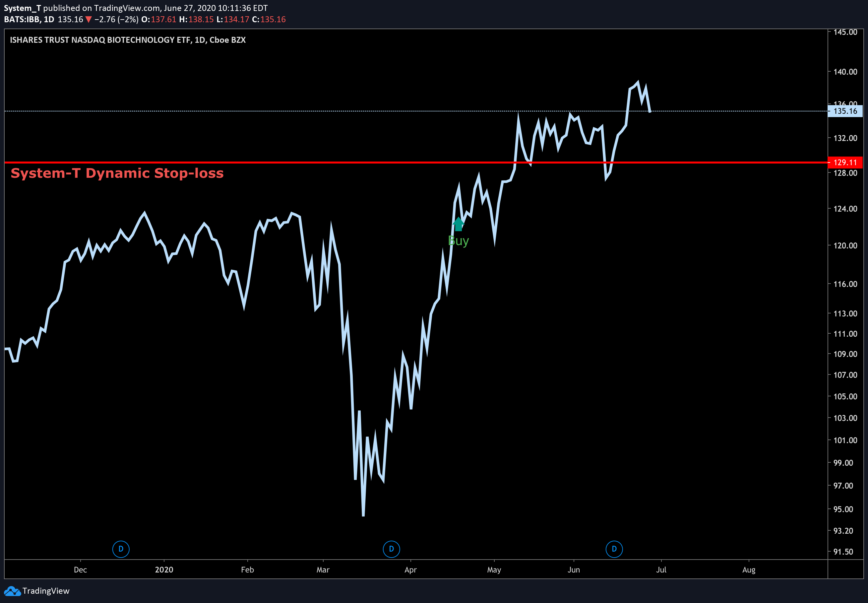Click the red down-triangle change indicator
Viewport: 868px width, 603px height.
(x=88, y=19)
